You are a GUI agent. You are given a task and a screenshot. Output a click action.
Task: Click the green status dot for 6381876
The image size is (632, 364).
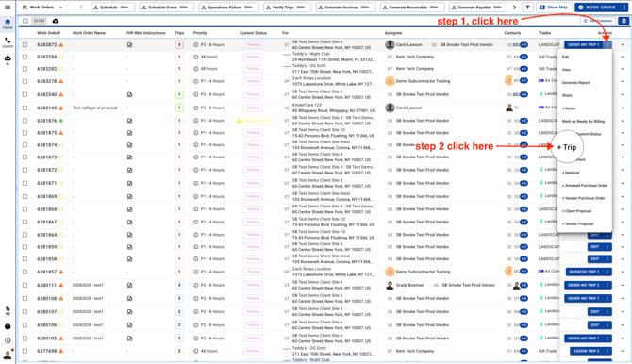pyautogui.click(x=61, y=121)
